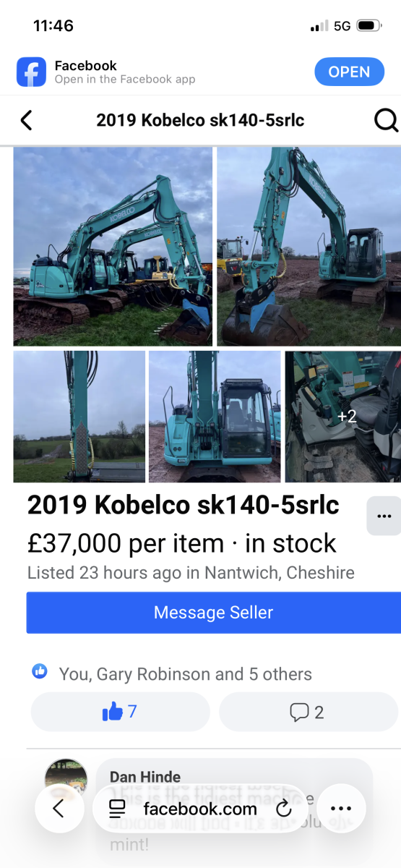View who reacted: You, Gary Robinson and 5 others
Viewport: 401px width, 868px height.
[x=185, y=674]
